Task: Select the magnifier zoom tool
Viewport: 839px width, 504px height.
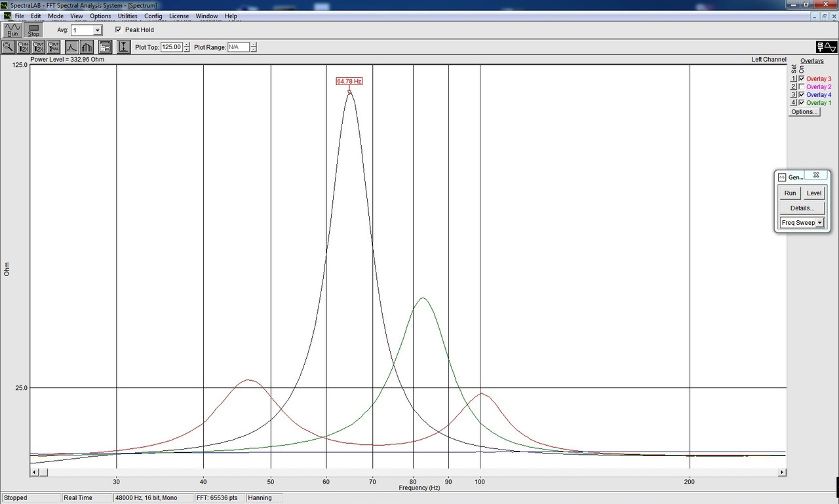Action: [x=9, y=47]
